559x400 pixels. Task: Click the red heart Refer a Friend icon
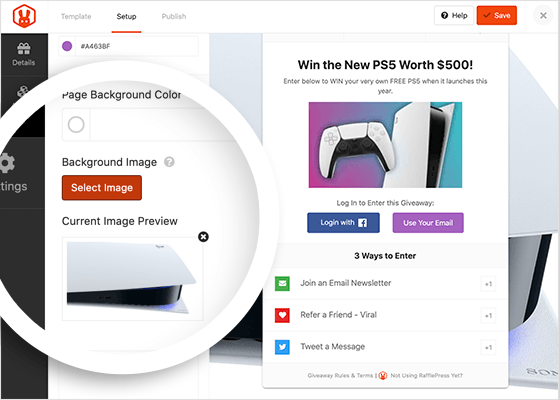point(282,315)
